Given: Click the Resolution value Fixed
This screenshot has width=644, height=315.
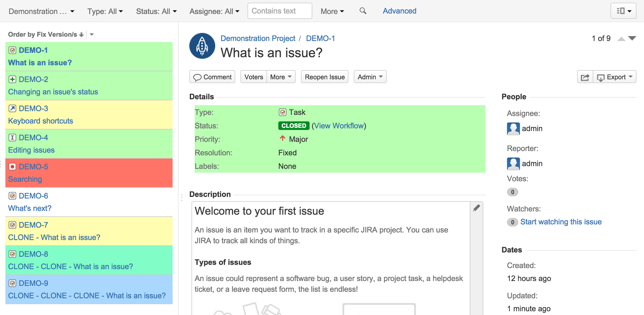Looking at the screenshot, I should (x=287, y=153).
